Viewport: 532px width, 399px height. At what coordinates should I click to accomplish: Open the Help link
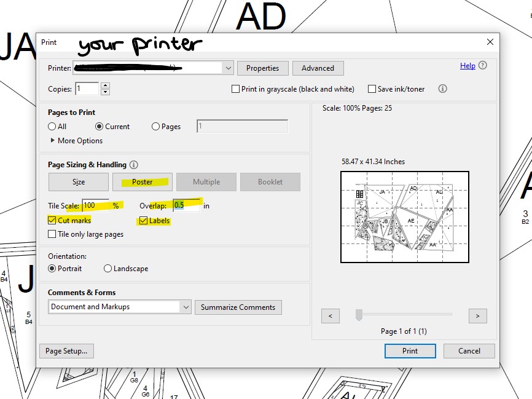click(467, 65)
